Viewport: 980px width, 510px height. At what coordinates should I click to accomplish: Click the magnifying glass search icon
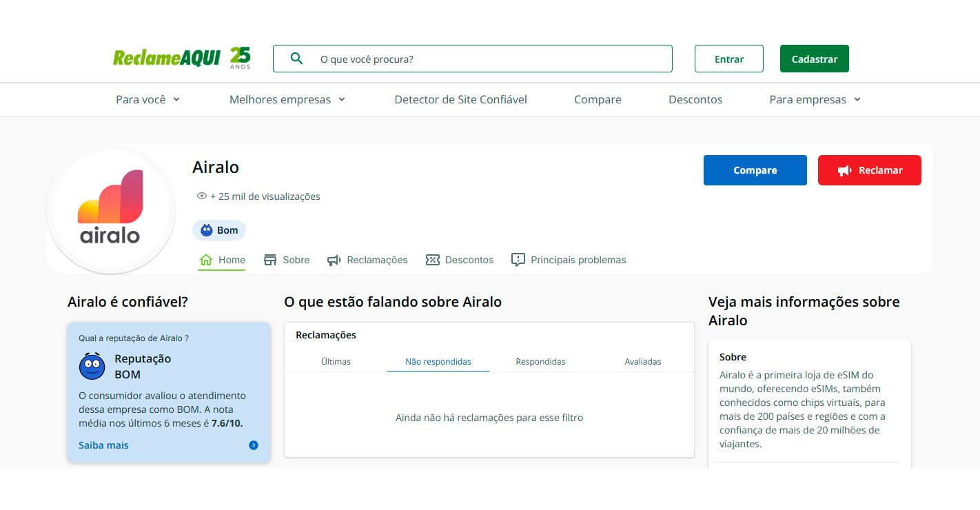pos(296,59)
